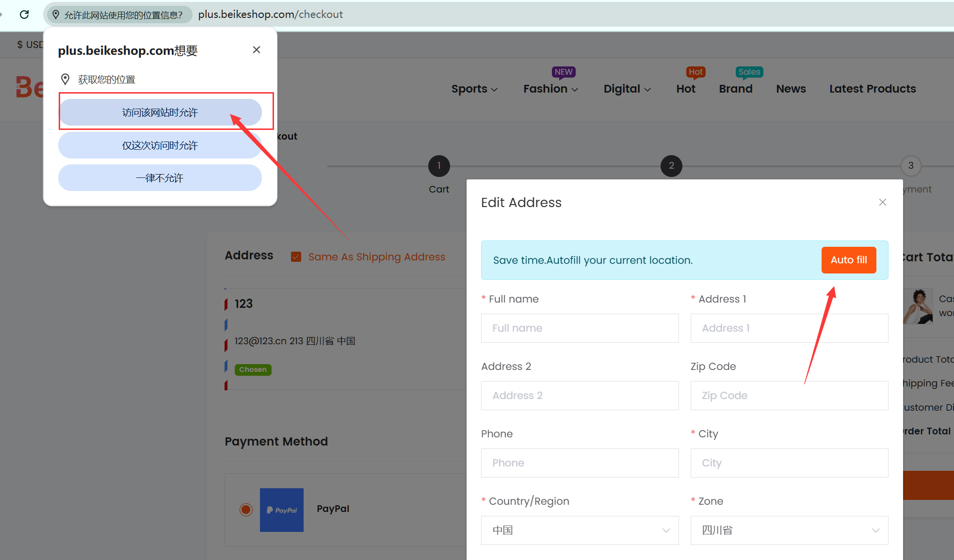
Task: Close the location permission popup
Action: (x=257, y=50)
